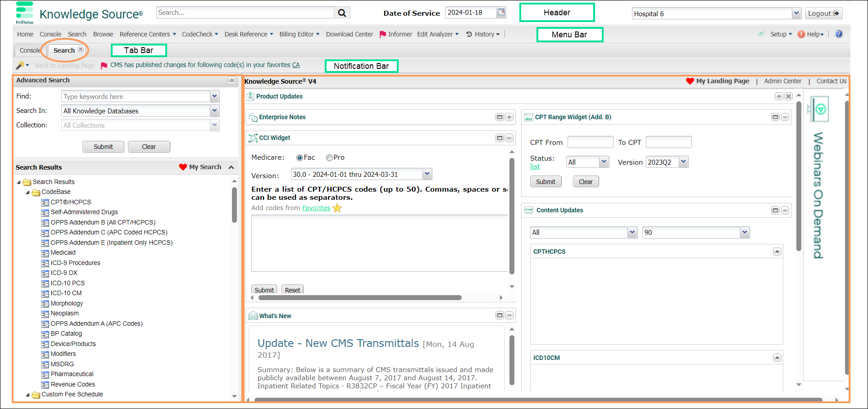The width and height of the screenshot is (868, 409).
Task: Click the CCI Widget horizontal scrollbar
Action: [x=359, y=297]
